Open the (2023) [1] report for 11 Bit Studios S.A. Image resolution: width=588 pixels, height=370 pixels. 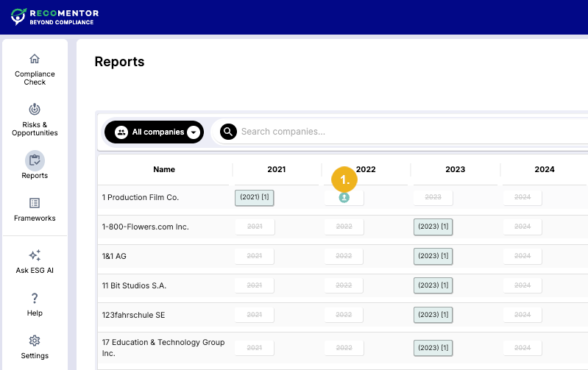point(433,285)
